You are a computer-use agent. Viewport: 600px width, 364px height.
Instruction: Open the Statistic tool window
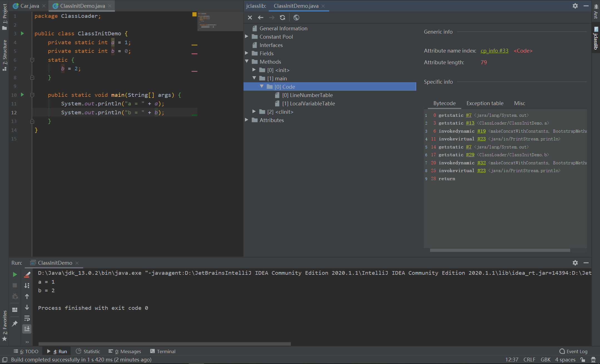(88, 351)
